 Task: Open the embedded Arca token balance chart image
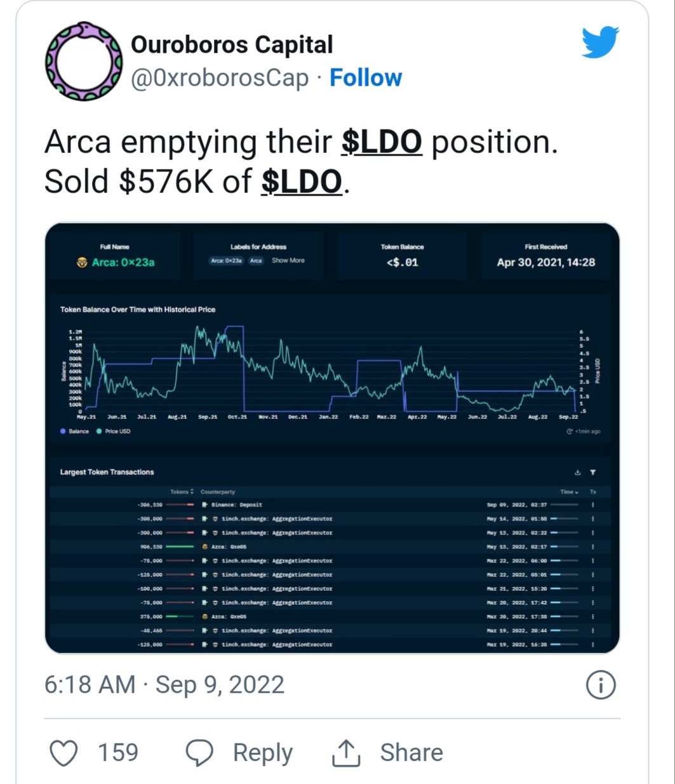pyautogui.click(x=332, y=438)
